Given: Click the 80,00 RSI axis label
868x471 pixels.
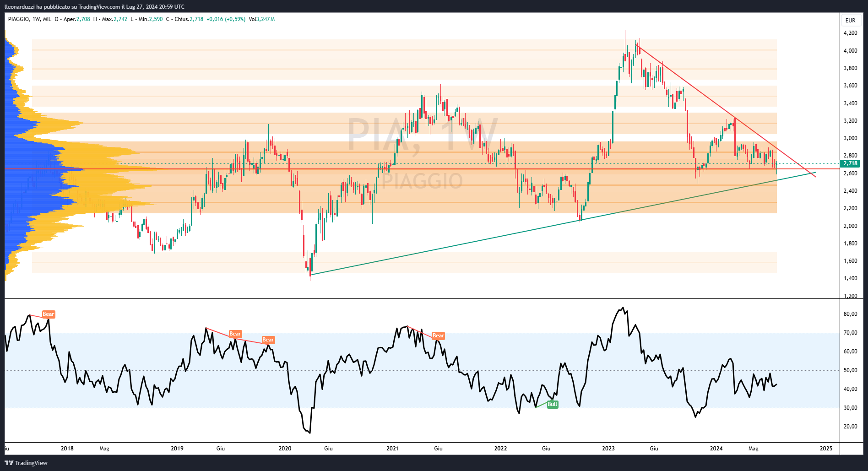Looking at the screenshot, I should [x=851, y=314].
